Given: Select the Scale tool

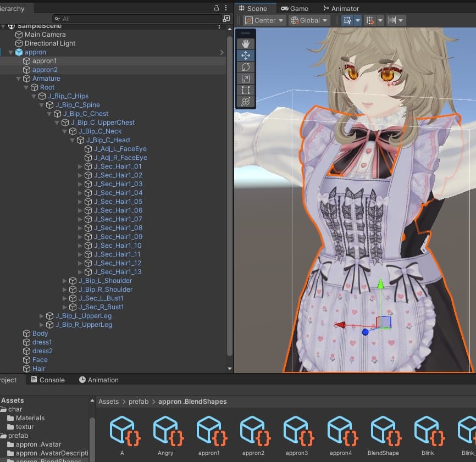Looking at the screenshot, I should [x=245, y=79].
